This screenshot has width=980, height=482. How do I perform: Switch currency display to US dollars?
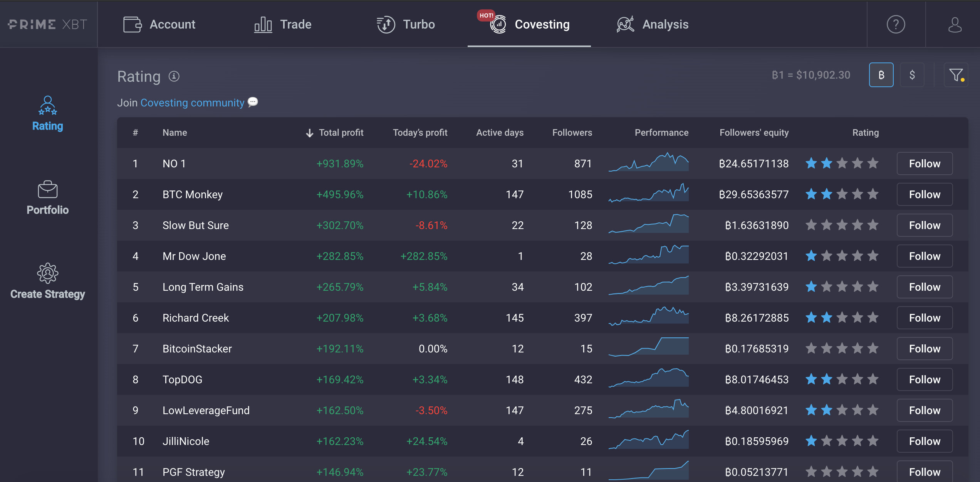912,75
